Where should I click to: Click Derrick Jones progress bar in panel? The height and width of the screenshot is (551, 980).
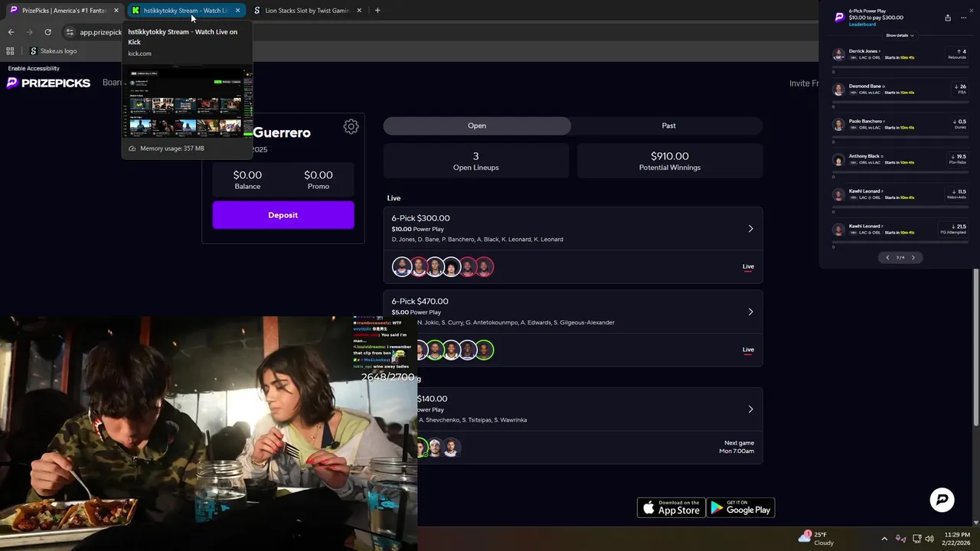click(x=900, y=67)
